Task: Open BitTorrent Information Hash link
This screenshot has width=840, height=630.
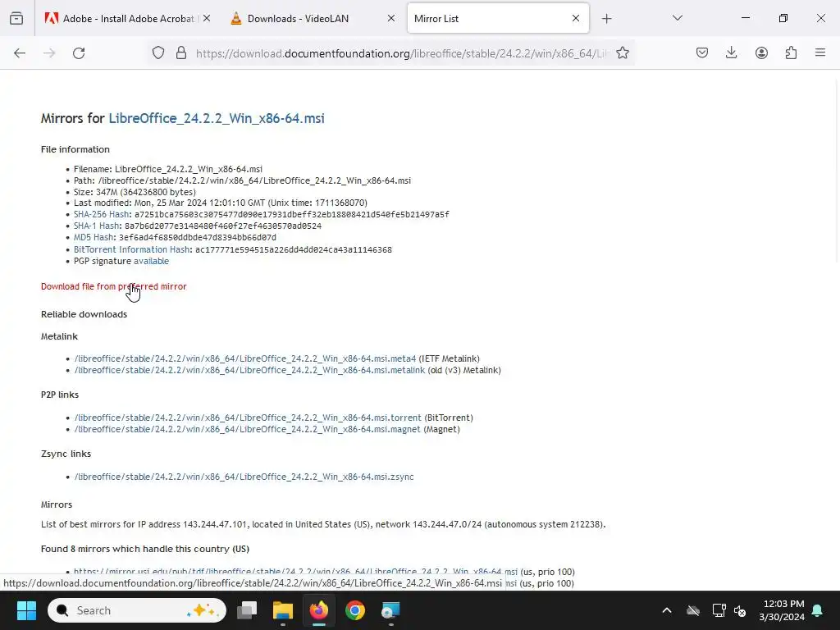Action: (x=132, y=249)
